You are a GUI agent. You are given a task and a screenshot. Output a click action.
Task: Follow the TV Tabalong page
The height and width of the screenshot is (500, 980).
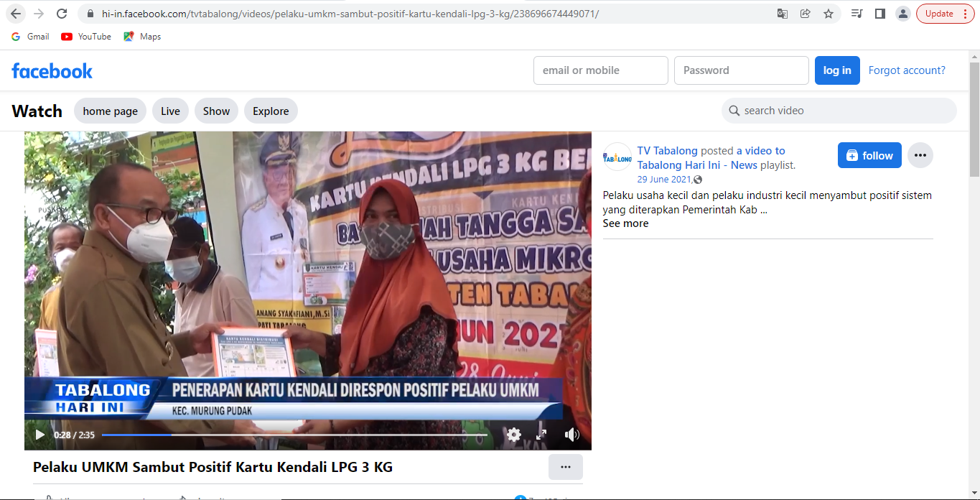(x=869, y=155)
